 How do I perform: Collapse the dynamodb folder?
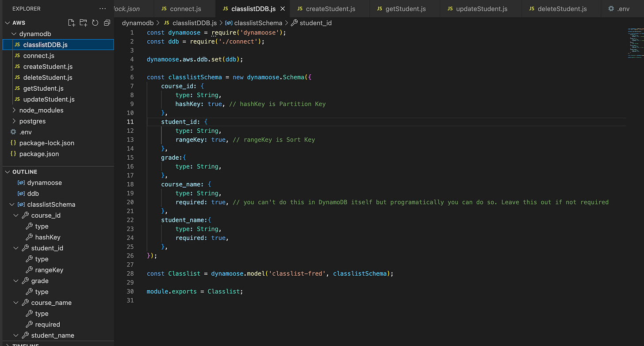[13, 34]
